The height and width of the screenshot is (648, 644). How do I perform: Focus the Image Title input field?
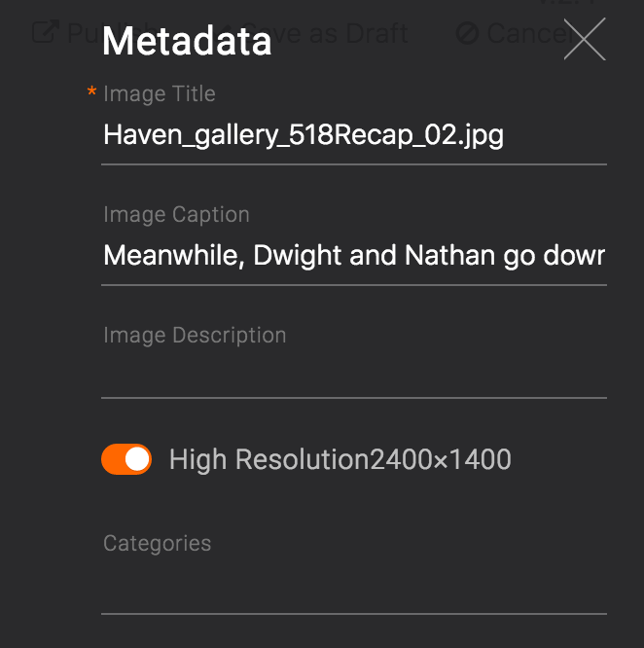(353, 135)
